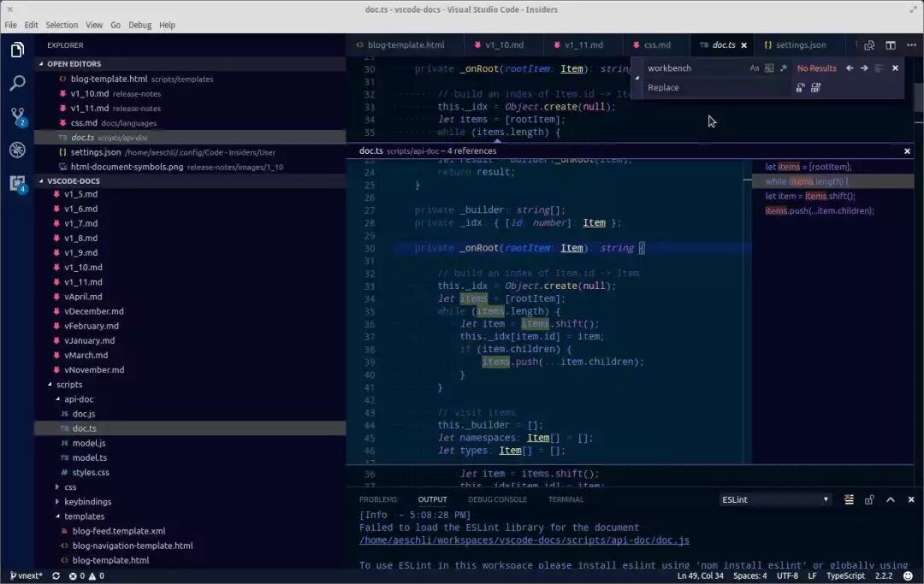Toggle Match Case in the find widget
924x584 pixels.
(x=755, y=68)
